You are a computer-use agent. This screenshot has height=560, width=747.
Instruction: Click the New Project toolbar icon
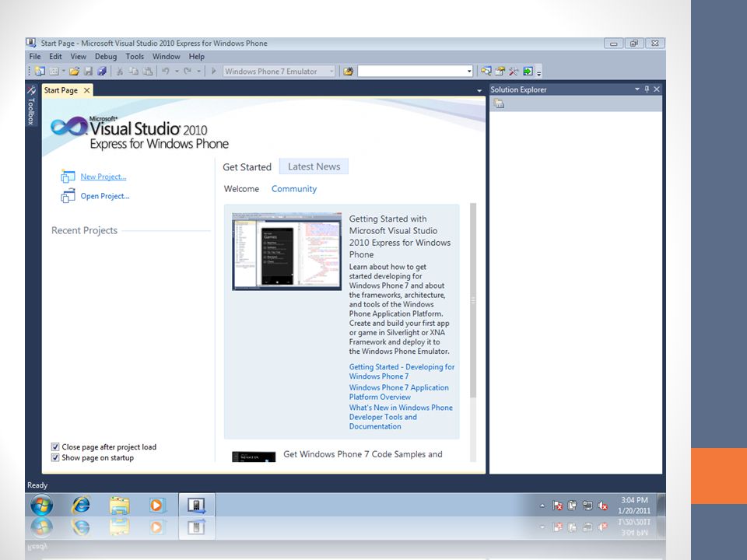[40, 72]
